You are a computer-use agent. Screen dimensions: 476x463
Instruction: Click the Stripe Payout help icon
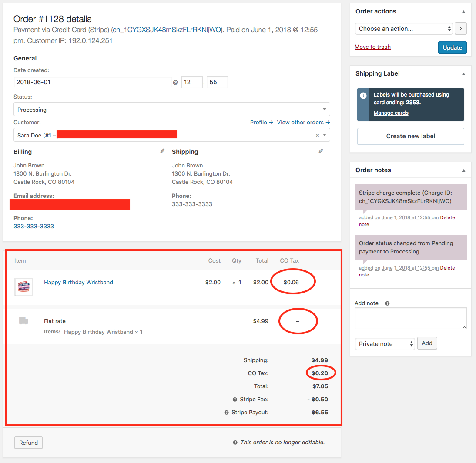pyautogui.click(x=226, y=413)
